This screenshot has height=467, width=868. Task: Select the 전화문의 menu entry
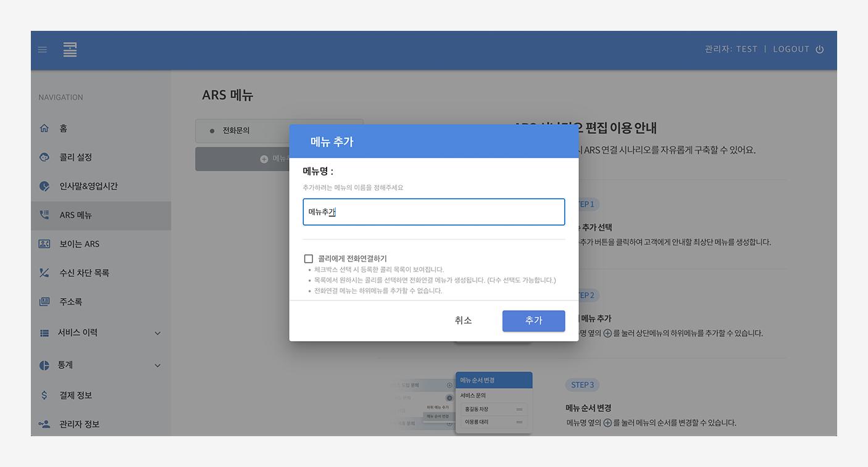[x=236, y=130]
